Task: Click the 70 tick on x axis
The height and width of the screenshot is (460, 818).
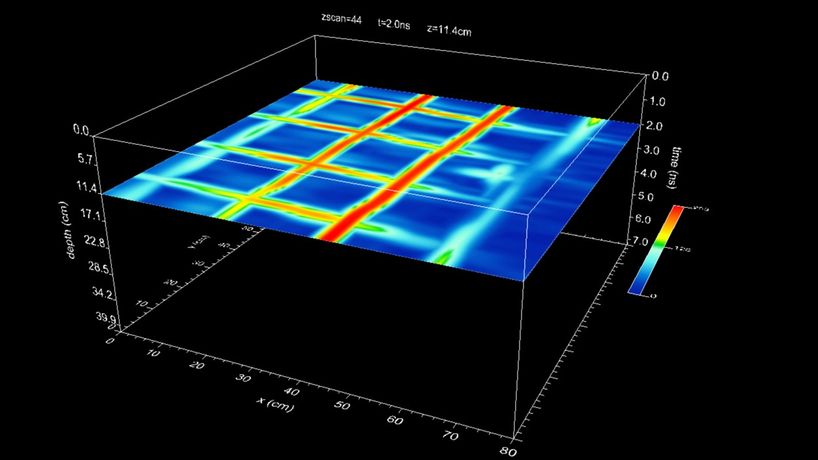Action: (450, 435)
